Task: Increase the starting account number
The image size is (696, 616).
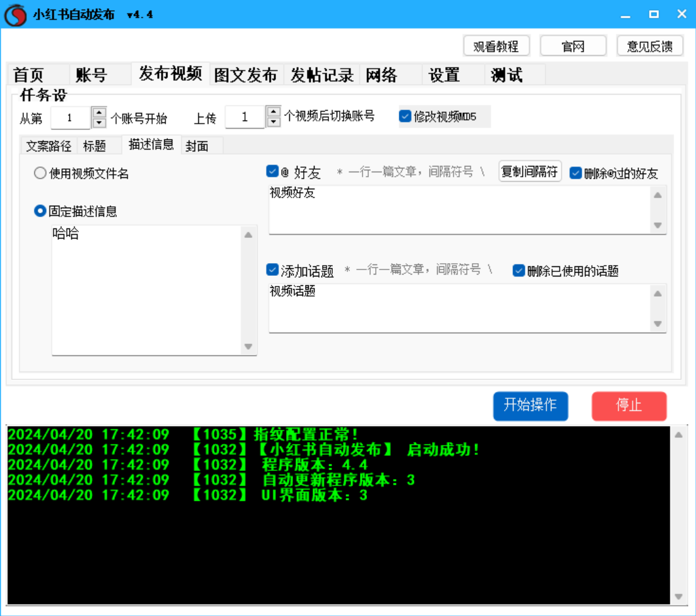Action: (99, 112)
